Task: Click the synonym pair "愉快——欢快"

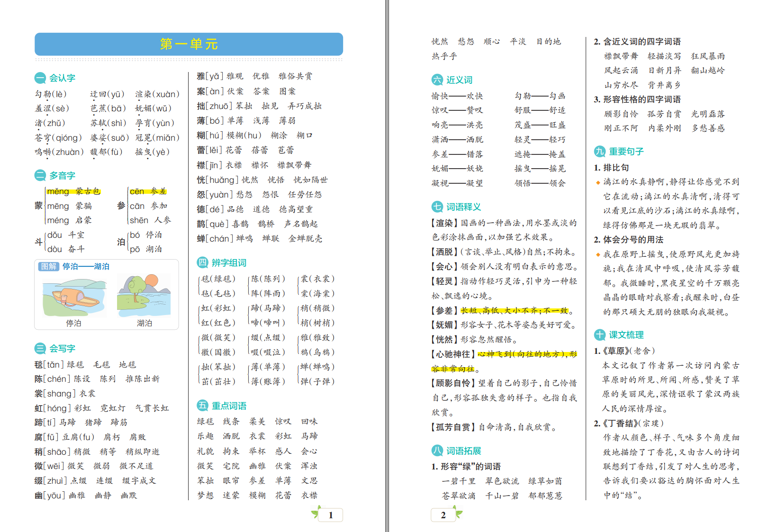Action: pyautogui.click(x=457, y=96)
